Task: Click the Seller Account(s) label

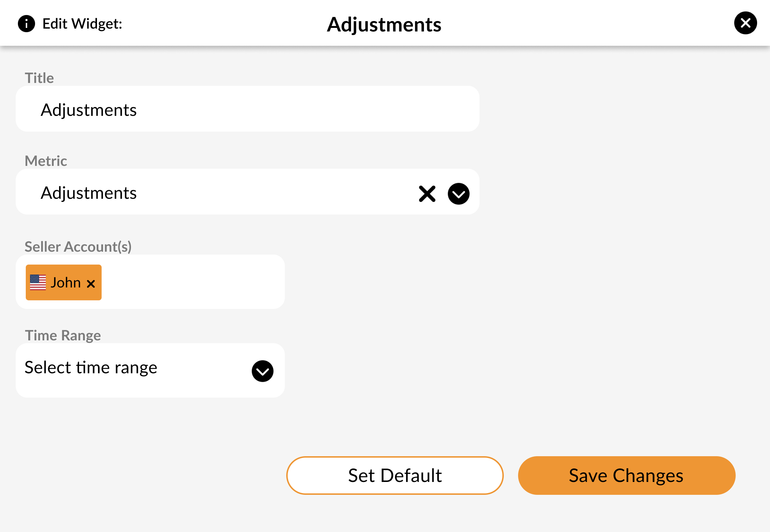Action: 78,247
